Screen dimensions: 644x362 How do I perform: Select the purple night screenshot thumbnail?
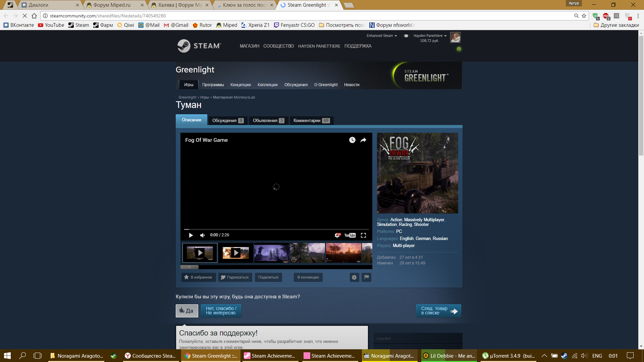click(271, 253)
